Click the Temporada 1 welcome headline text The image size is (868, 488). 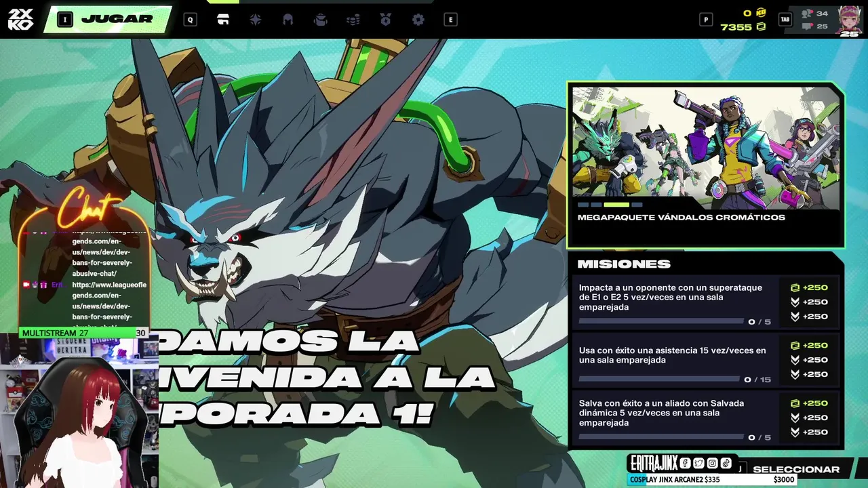click(x=328, y=378)
